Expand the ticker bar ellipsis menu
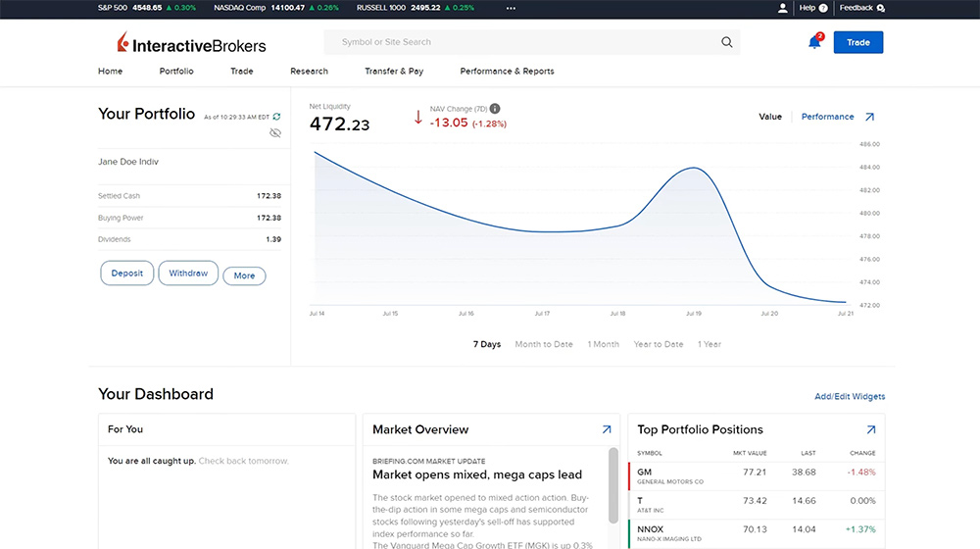 (511, 8)
